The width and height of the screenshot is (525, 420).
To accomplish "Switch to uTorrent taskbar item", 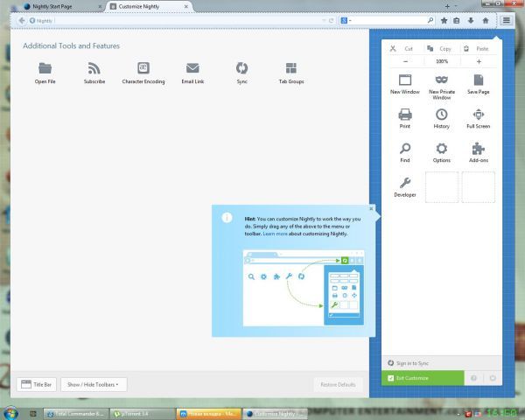I will click(x=143, y=414).
